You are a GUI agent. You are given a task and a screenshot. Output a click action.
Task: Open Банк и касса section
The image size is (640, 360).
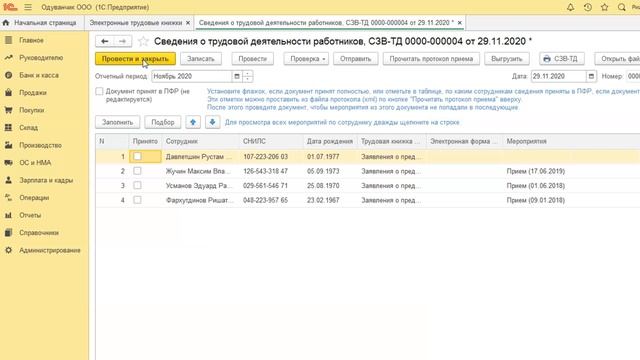click(39, 76)
